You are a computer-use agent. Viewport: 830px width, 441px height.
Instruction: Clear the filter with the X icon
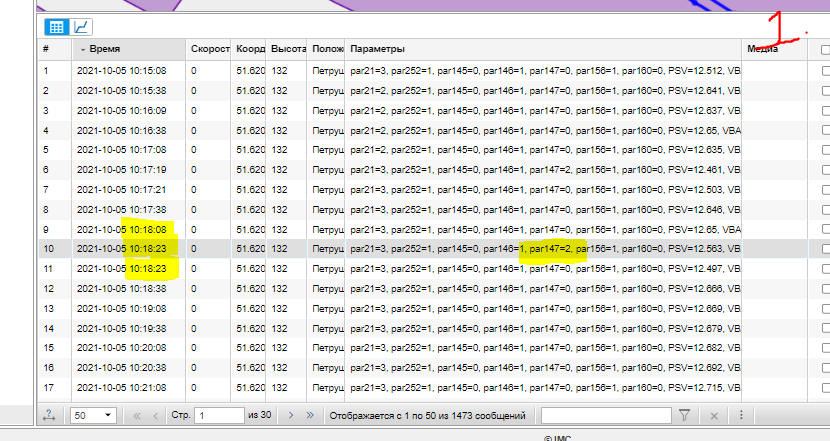click(713, 415)
